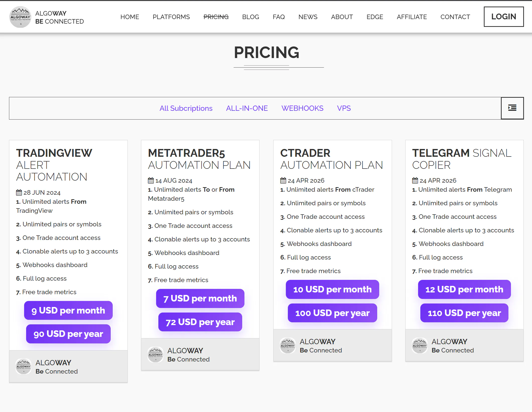Choose 9 USD per month plan
The image size is (532, 412).
(68, 310)
